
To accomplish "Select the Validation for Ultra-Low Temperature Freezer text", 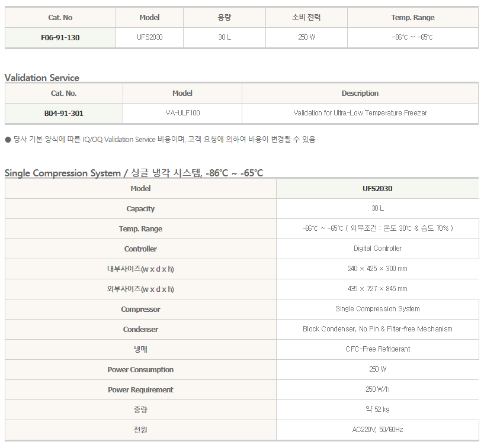I will pos(360,113).
